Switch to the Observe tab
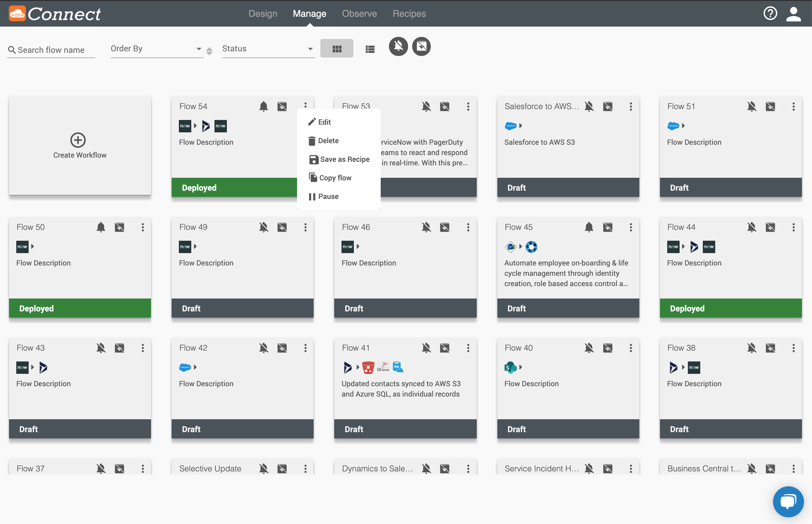Screen dimensions: 812x524 (x=359, y=14)
